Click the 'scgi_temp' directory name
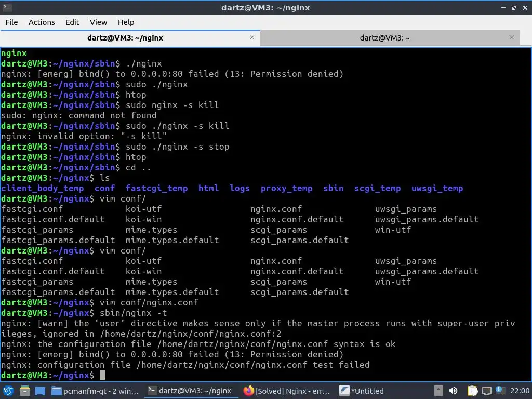The height and width of the screenshot is (399, 532). click(377, 188)
